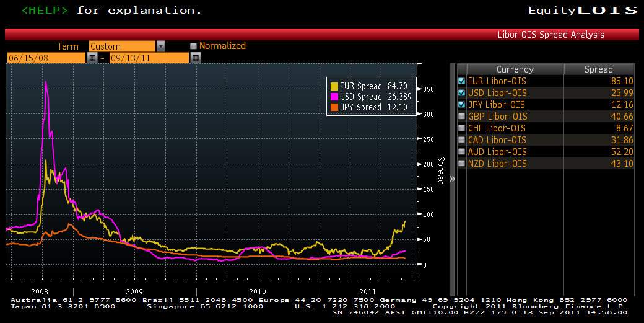The height and width of the screenshot is (323, 644).
Task: Click the yellow EUR Spread legend swatch
Action: (334, 86)
